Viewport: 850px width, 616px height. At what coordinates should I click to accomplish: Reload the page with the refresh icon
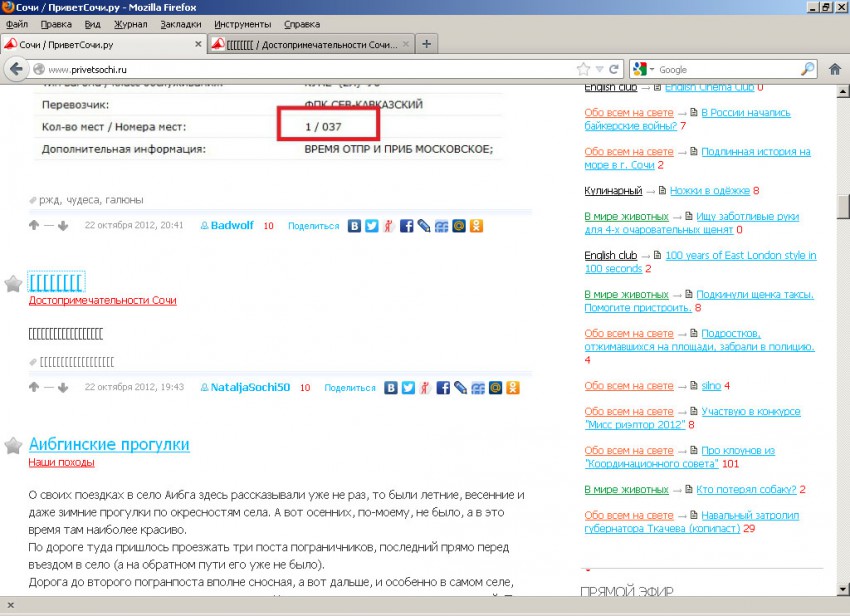point(615,69)
